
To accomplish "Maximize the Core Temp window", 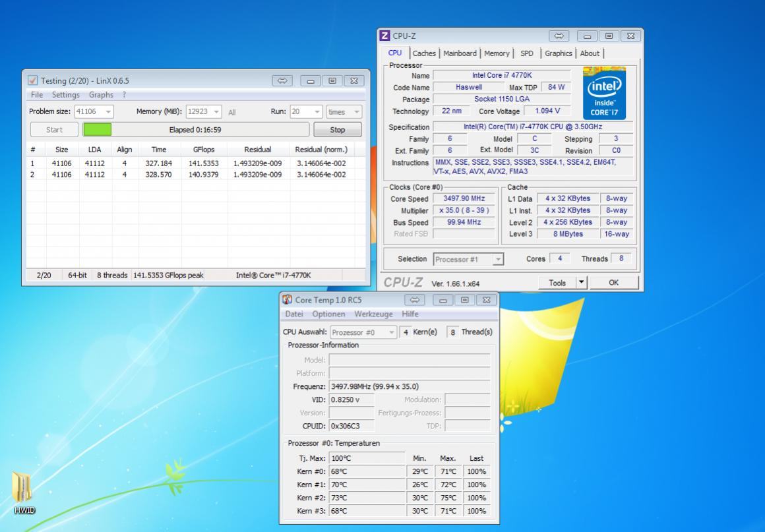I will (464, 299).
